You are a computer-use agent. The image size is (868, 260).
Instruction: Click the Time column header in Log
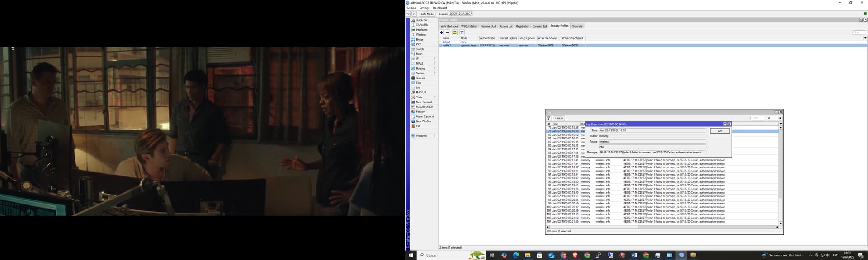click(566, 124)
